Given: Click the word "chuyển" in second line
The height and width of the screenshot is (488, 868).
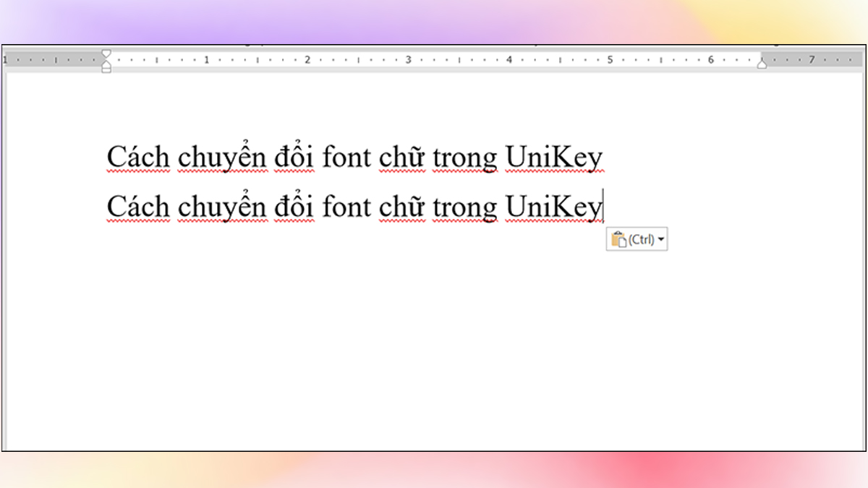Looking at the screenshot, I should [222, 208].
